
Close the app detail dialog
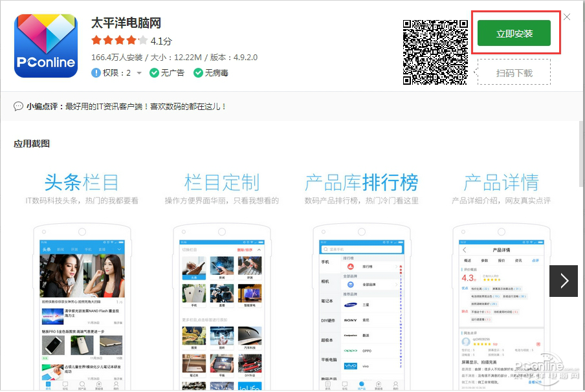pyautogui.click(x=567, y=17)
